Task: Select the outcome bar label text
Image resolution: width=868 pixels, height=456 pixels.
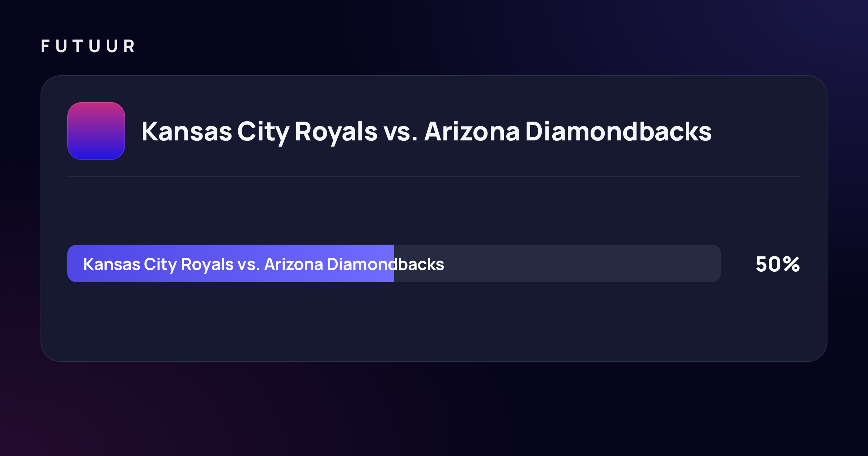Action: (x=264, y=265)
